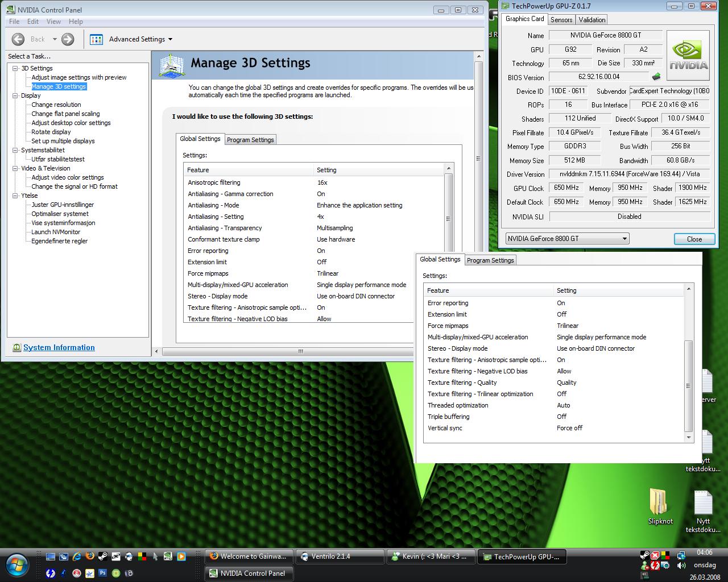The image size is (728, 582).
Task: Click Switch between windows quick launch icon
Action: (x=64, y=556)
